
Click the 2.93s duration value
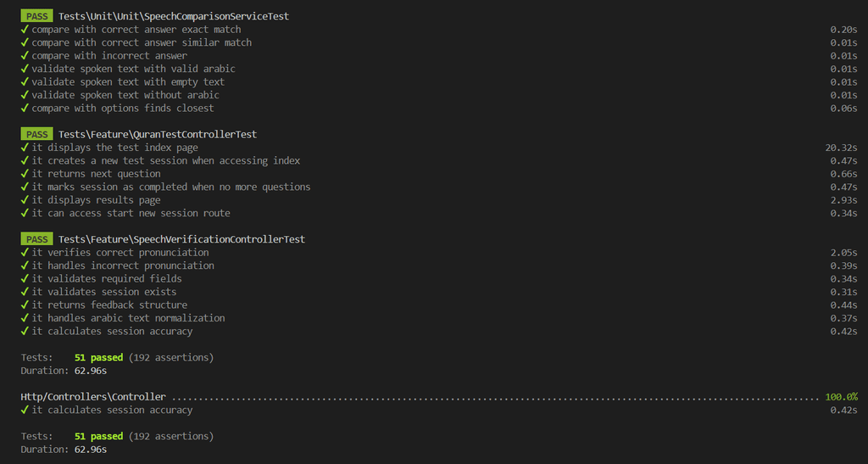(x=843, y=200)
